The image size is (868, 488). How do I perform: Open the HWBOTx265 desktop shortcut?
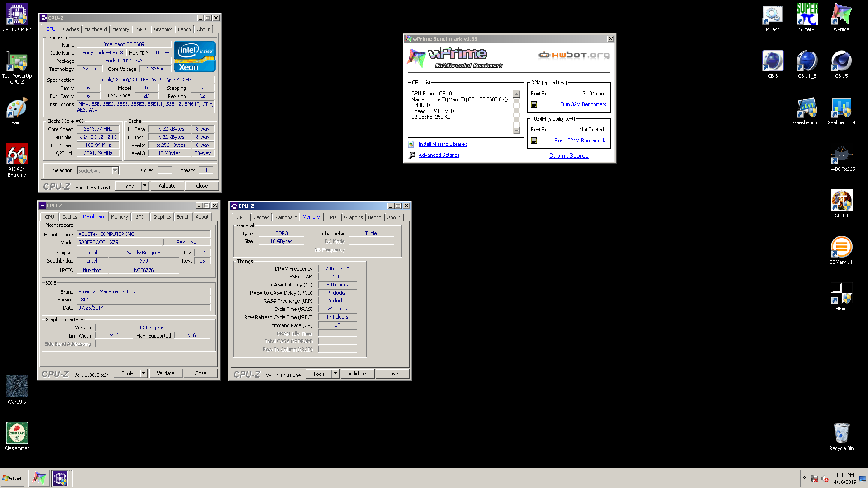(x=841, y=158)
